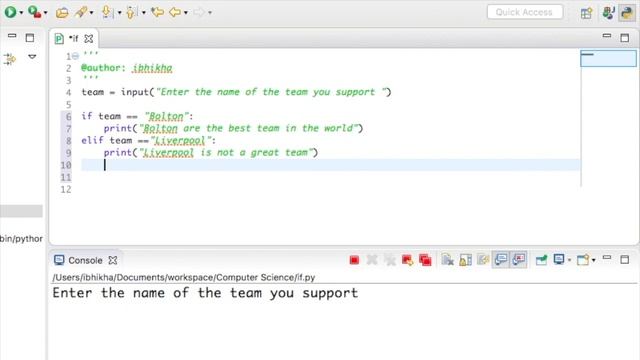Open the Display Selected Console dropdown

(569, 260)
